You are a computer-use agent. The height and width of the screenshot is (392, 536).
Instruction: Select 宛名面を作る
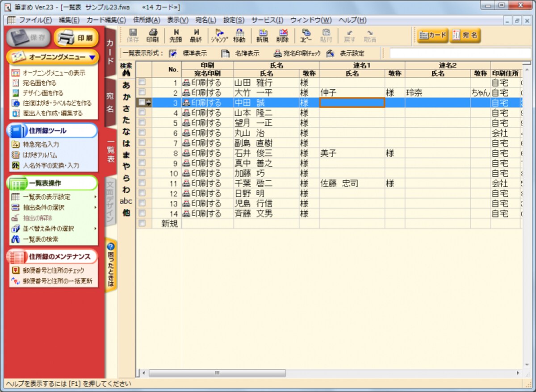click(33, 83)
